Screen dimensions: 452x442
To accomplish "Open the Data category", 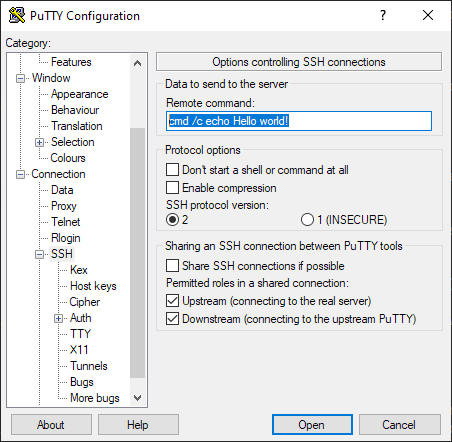I will (x=62, y=190).
